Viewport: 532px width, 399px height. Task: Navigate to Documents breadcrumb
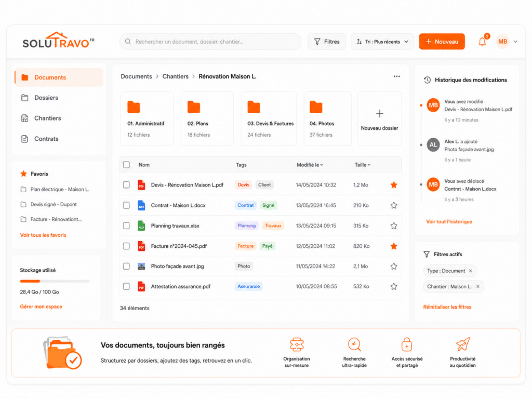click(137, 76)
